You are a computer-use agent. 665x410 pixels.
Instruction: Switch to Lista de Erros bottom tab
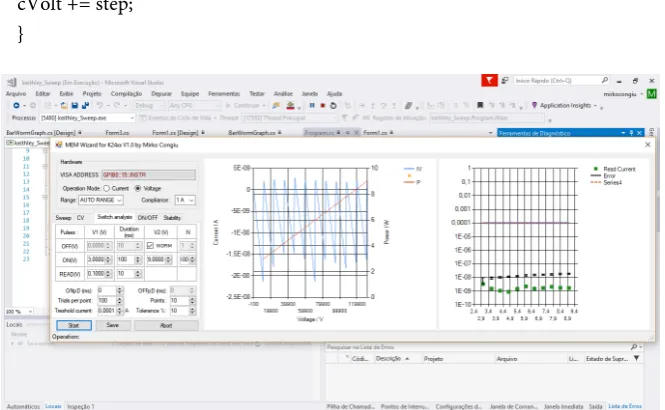click(625, 406)
